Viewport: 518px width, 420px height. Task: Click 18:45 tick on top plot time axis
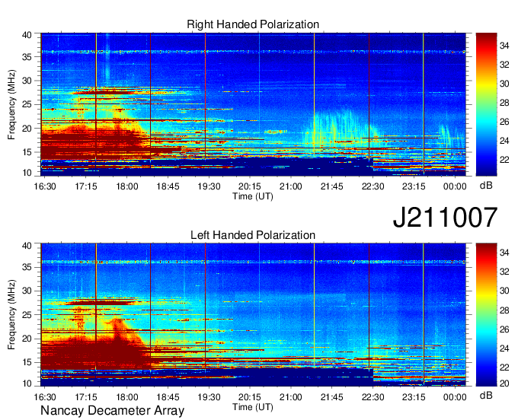168,186
